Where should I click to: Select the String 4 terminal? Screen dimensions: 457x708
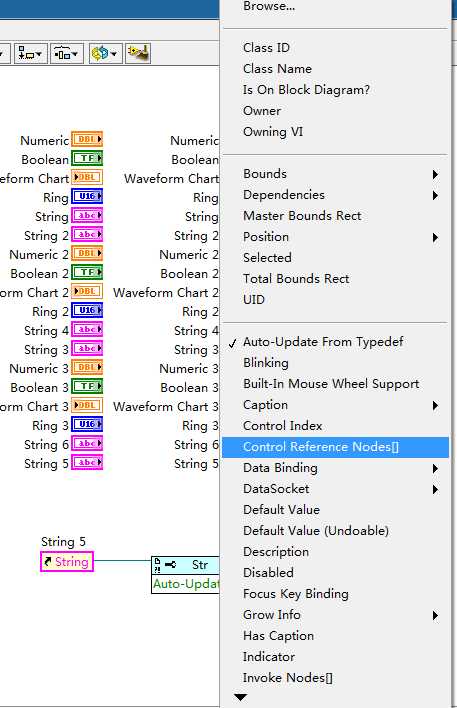[x=87, y=329]
